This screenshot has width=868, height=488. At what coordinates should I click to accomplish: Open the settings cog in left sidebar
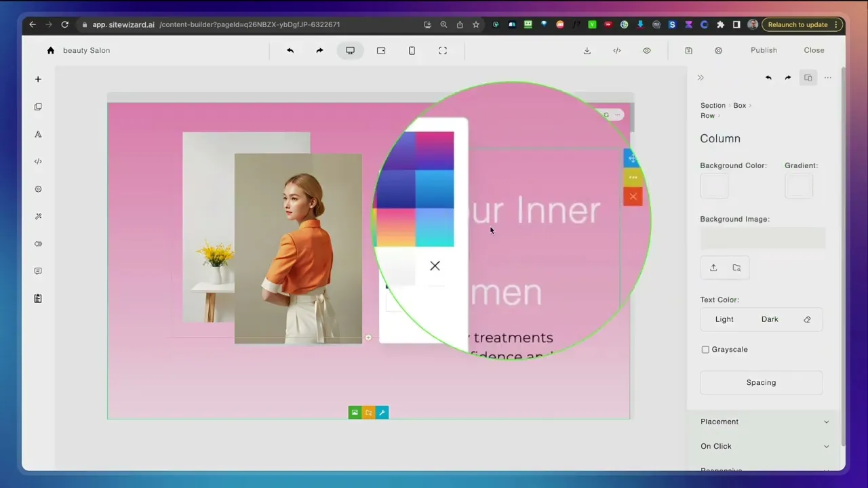[x=38, y=189]
